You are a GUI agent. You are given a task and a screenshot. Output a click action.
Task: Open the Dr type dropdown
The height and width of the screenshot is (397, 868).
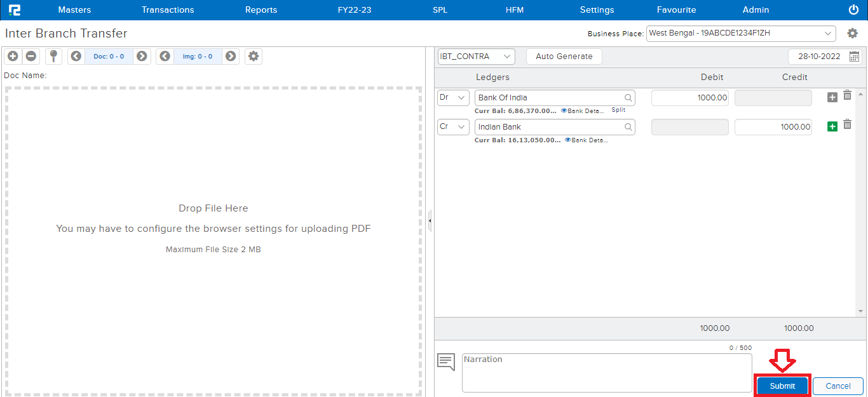pos(453,98)
